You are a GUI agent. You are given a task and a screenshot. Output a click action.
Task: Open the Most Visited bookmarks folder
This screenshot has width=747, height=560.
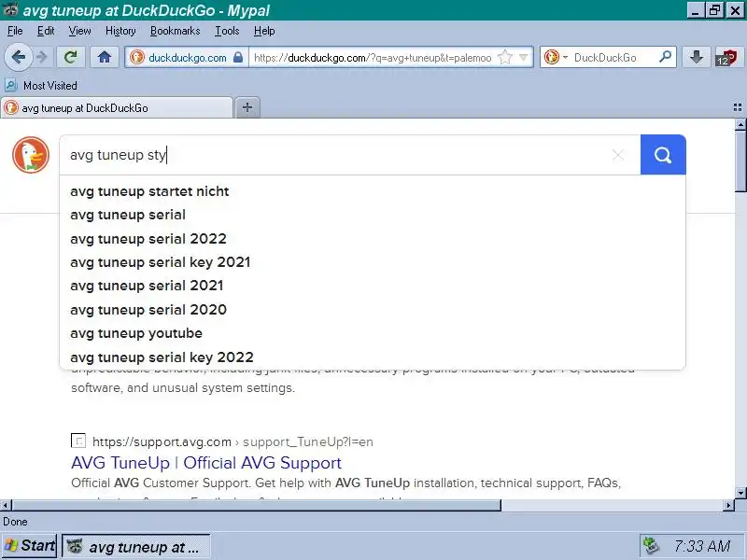pos(41,86)
